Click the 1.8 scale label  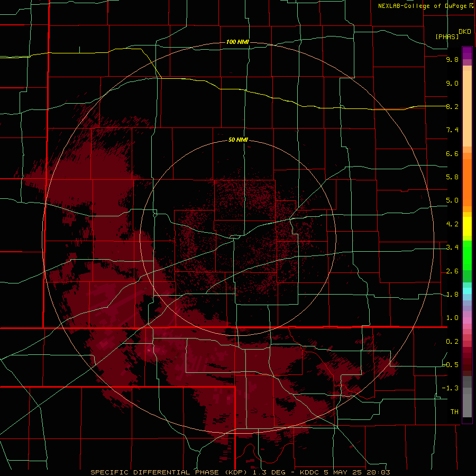(452, 295)
